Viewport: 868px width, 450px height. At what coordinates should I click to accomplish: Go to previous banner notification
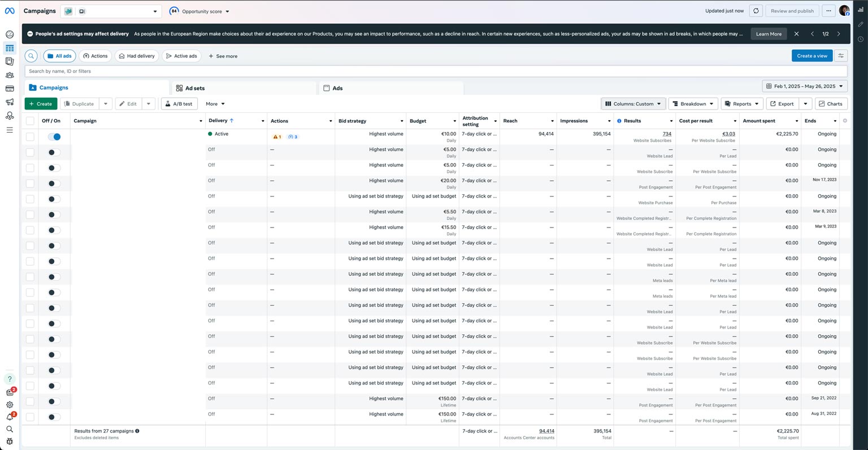813,34
